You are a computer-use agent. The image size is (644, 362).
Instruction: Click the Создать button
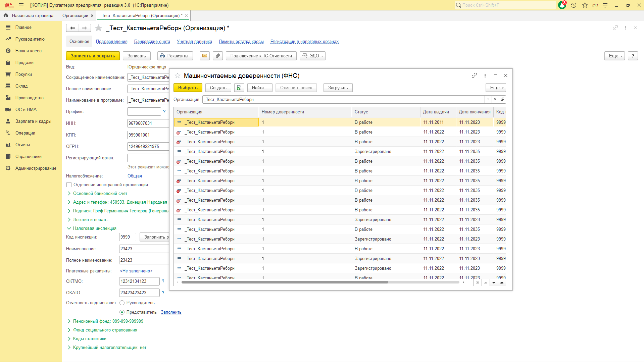(x=218, y=88)
